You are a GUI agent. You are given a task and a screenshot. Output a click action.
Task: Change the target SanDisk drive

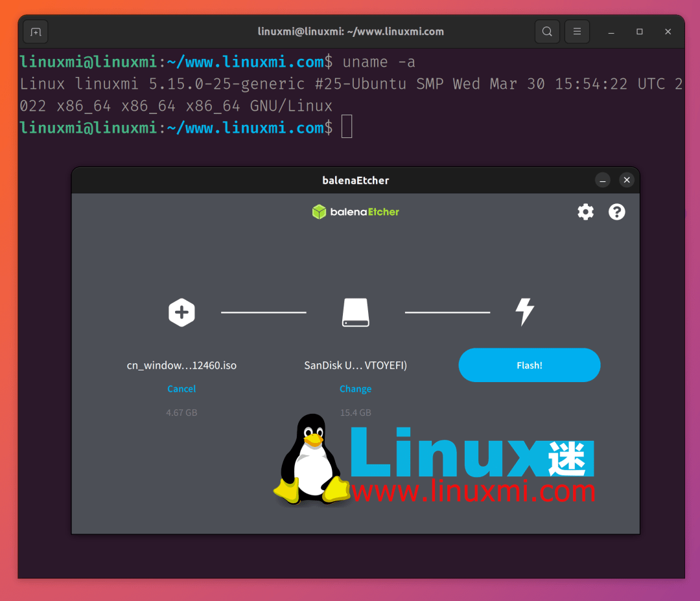[x=355, y=389]
